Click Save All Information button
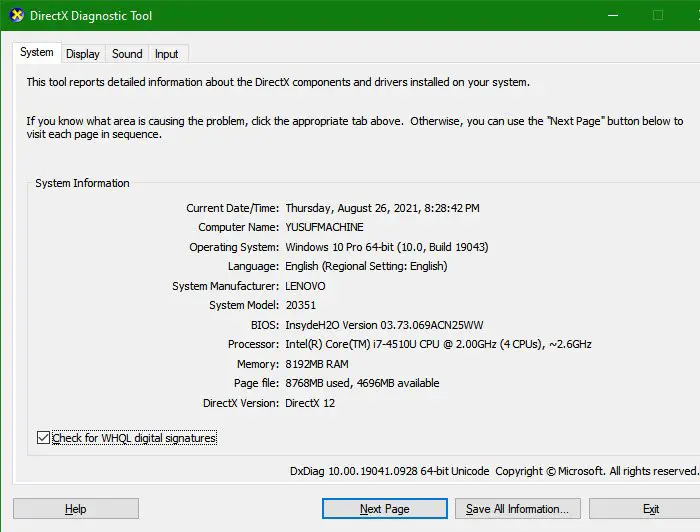 (518, 509)
